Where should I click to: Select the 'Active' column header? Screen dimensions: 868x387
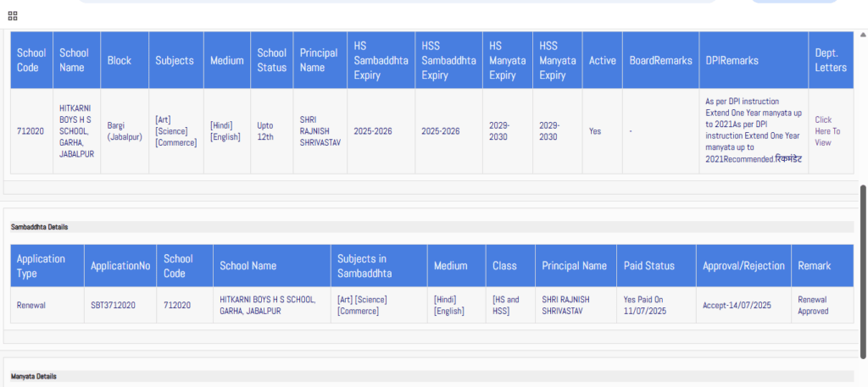(x=602, y=61)
